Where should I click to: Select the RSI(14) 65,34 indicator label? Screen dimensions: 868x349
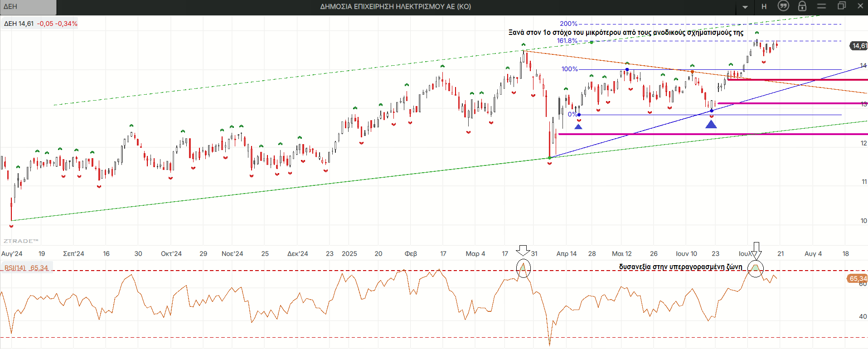[26, 268]
